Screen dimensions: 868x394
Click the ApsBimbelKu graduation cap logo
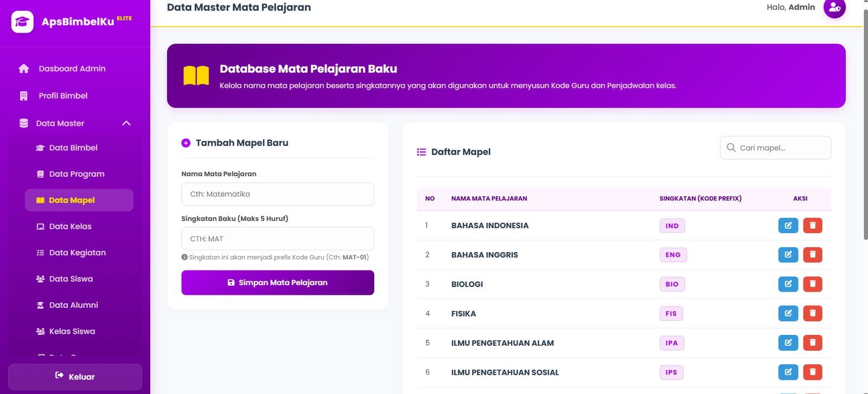click(22, 22)
